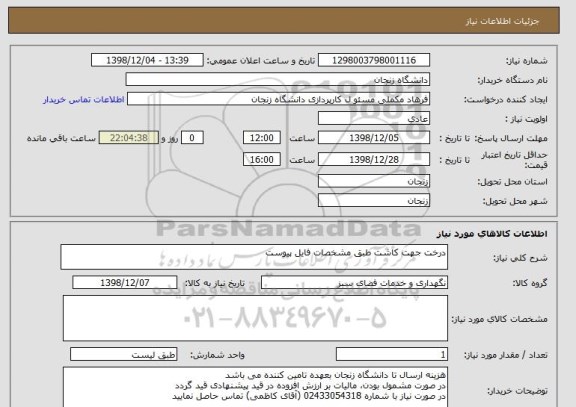
Task: Select the label نام دستگاه خریدار
Action: click(x=512, y=80)
